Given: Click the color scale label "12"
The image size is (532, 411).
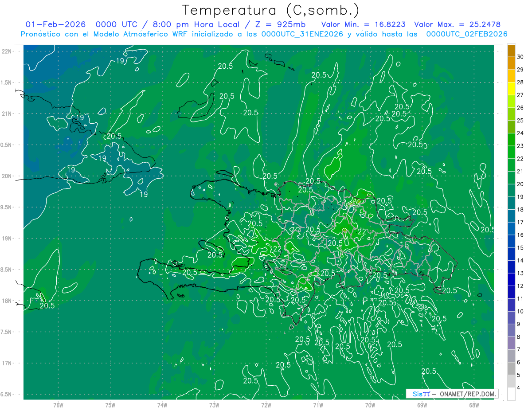Looking at the screenshot, I should 520,286.
